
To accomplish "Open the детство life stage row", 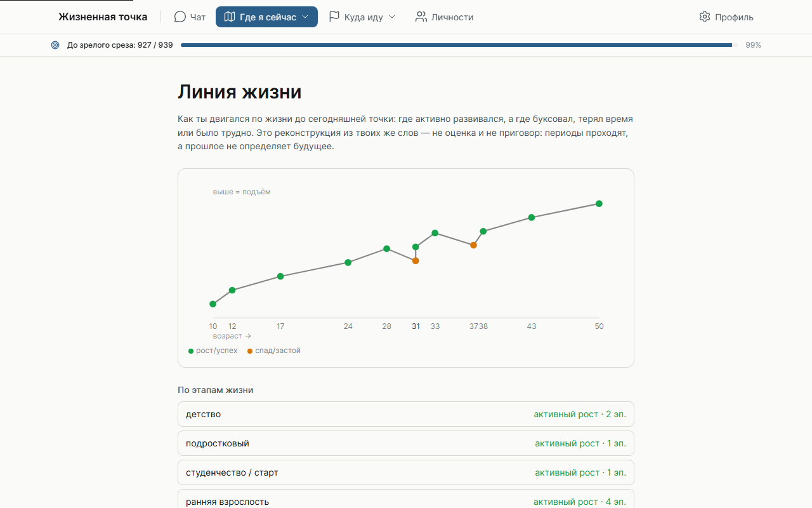I will (x=406, y=414).
